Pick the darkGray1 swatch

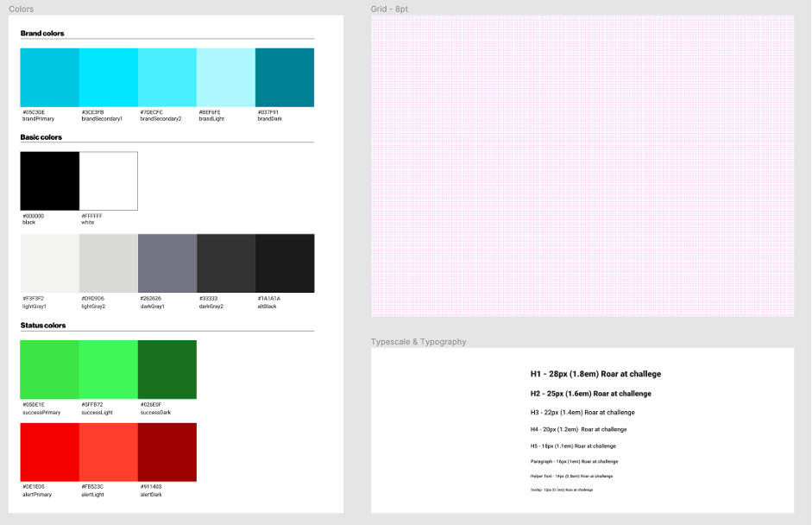tap(167, 263)
